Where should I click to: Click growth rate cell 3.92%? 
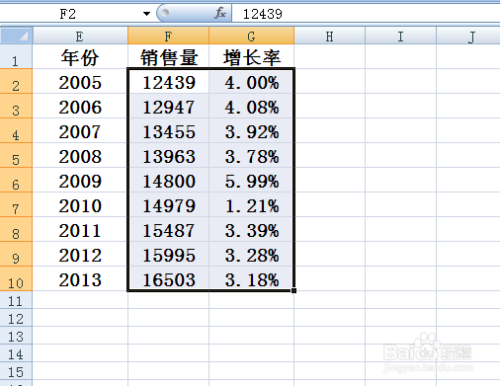coord(252,131)
